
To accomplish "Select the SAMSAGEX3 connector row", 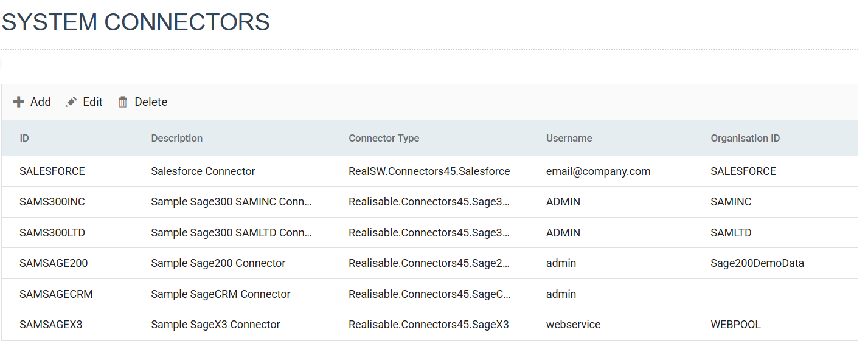I will [50, 325].
